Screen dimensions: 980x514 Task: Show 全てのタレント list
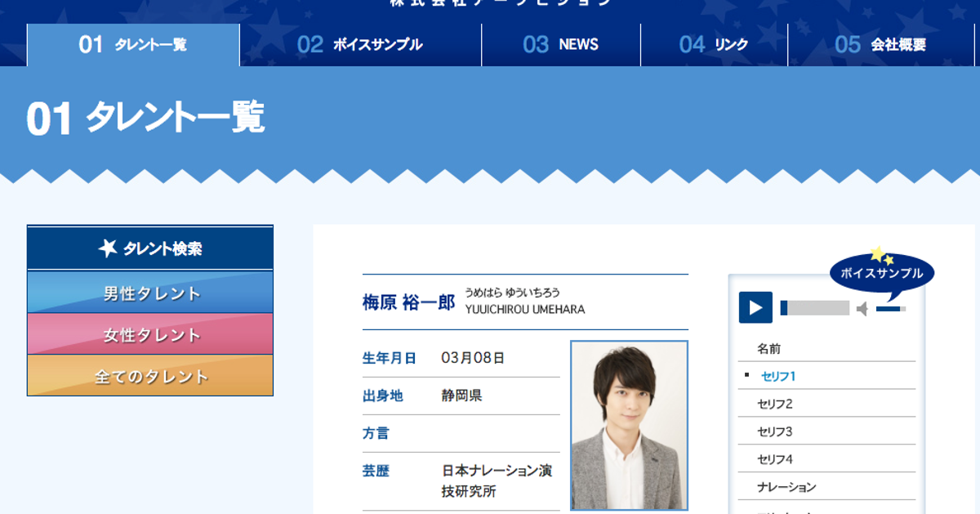pyautogui.click(x=150, y=376)
